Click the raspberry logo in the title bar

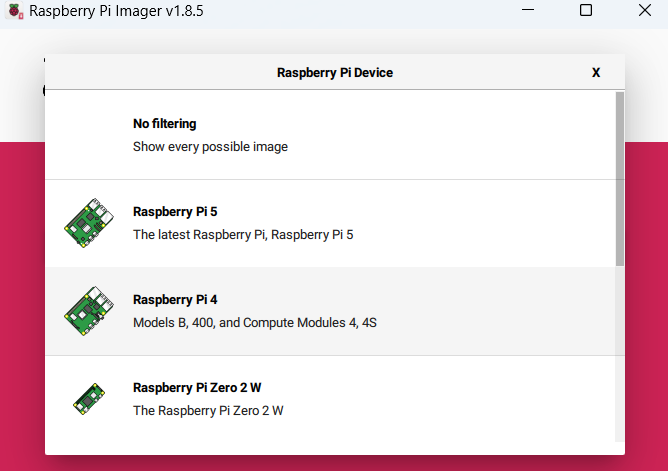(x=14, y=11)
